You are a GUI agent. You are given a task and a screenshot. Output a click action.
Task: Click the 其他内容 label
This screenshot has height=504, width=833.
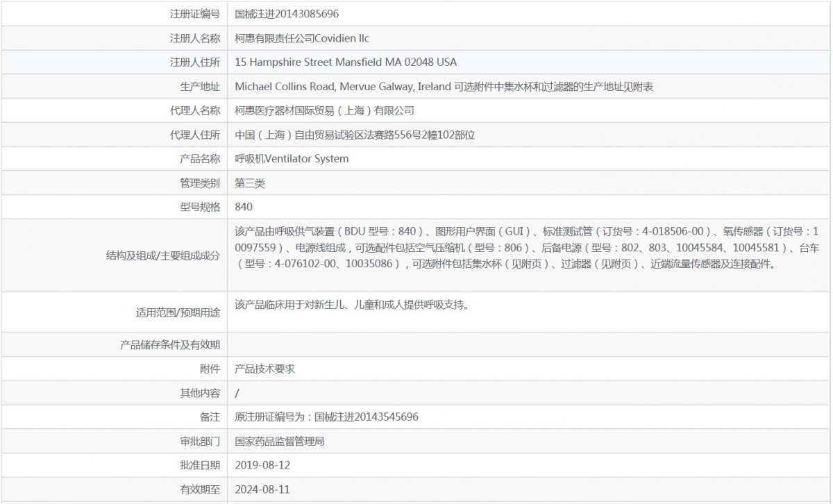[200, 393]
